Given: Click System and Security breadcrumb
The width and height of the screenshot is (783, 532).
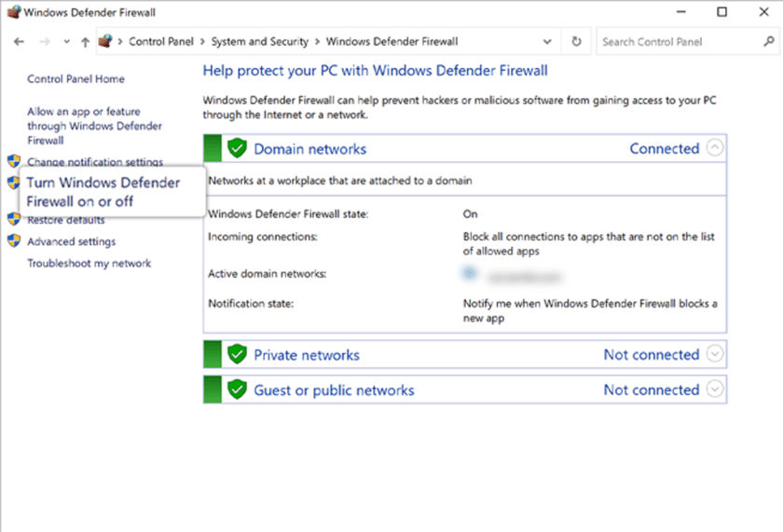Looking at the screenshot, I should [260, 41].
